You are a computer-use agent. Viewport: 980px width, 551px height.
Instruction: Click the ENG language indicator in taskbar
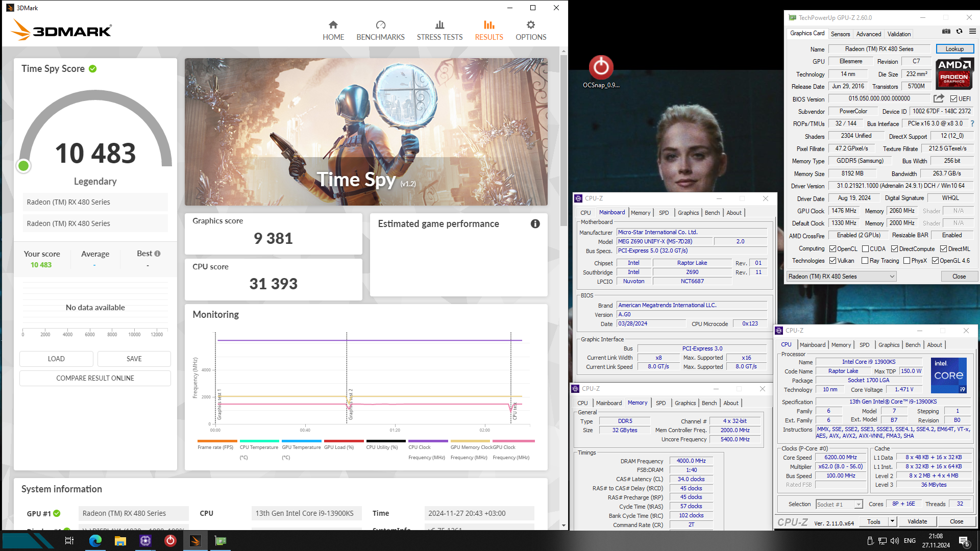[910, 541]
